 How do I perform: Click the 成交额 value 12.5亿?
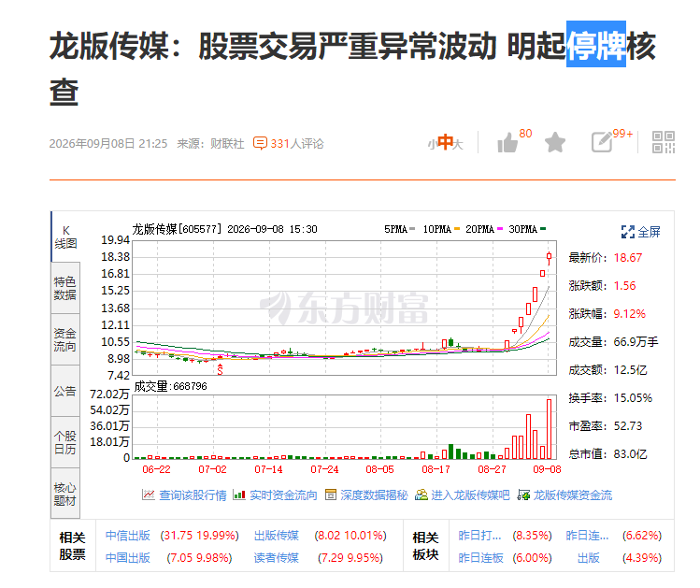pos(630,370)
